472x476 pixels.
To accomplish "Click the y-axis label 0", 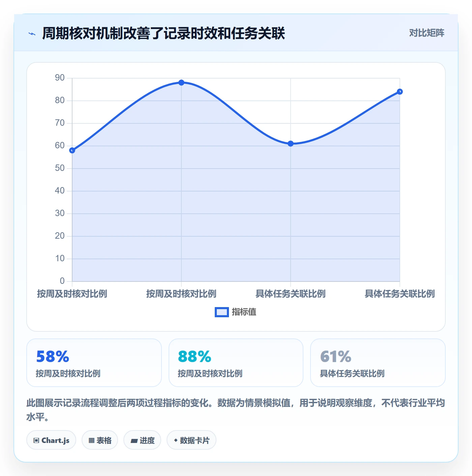I will pos(62,281).
